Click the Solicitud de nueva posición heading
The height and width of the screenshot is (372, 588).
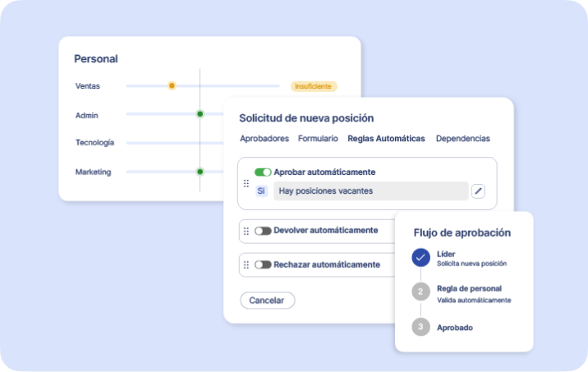click(x=306, y=118)
